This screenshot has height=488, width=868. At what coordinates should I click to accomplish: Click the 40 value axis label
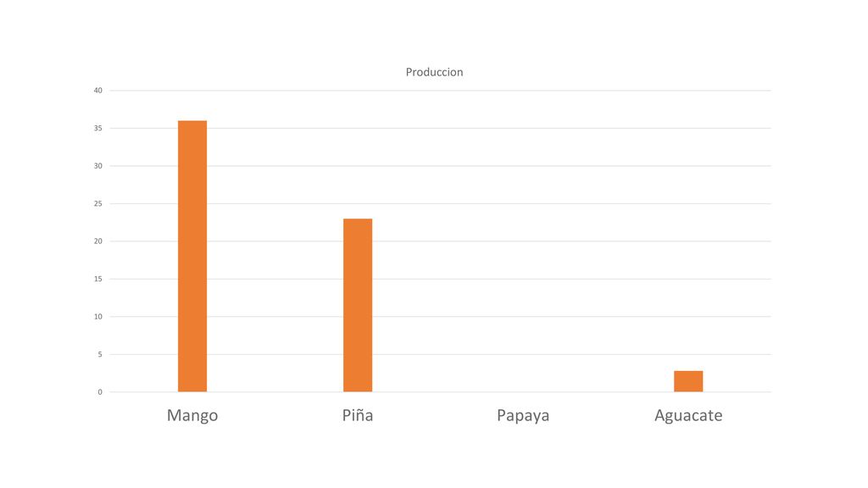pos(98,90)
